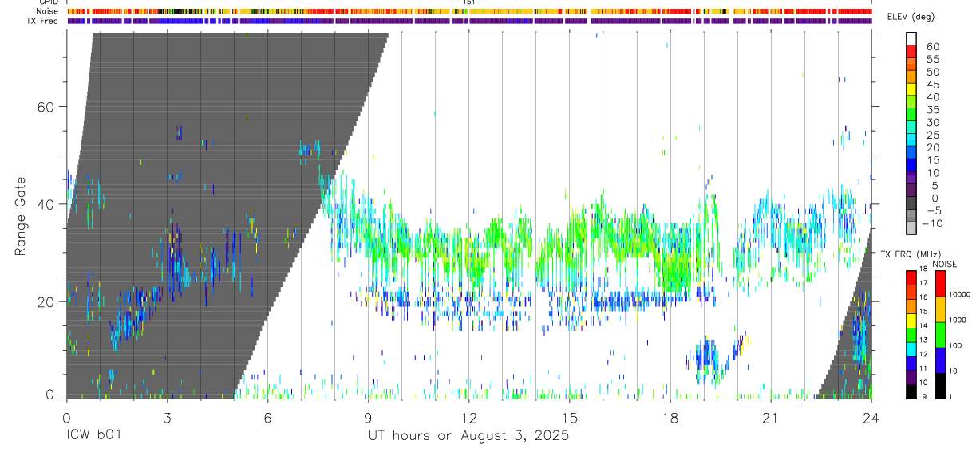Click the '10000' label on NOISE scale

pyautogui.click(x=959, y=294)
